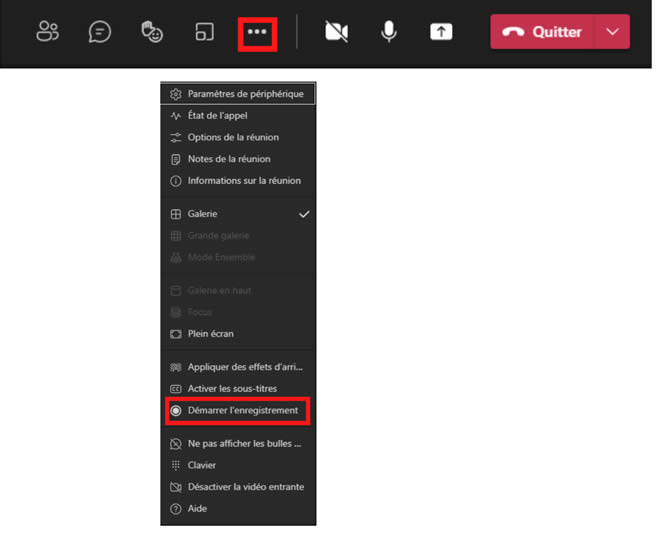Click the muted chat bubble icon
This screenshot has width=659, height=548.
pyautogui.click(x=176, y=444)
